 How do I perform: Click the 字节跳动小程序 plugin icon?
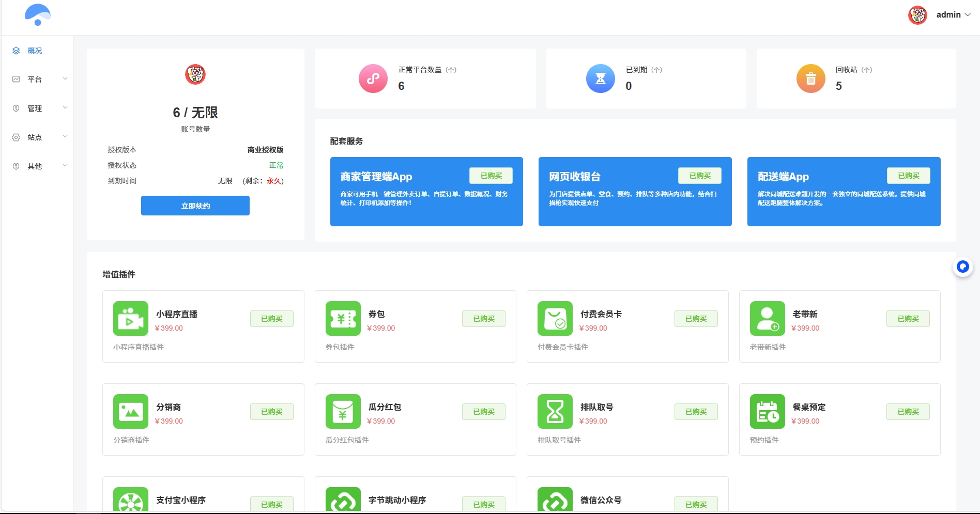[343, 500]
